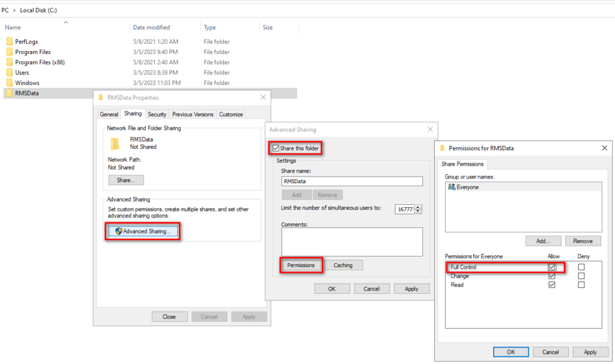Expand the breadcrumb chevron next to PC

13,10
